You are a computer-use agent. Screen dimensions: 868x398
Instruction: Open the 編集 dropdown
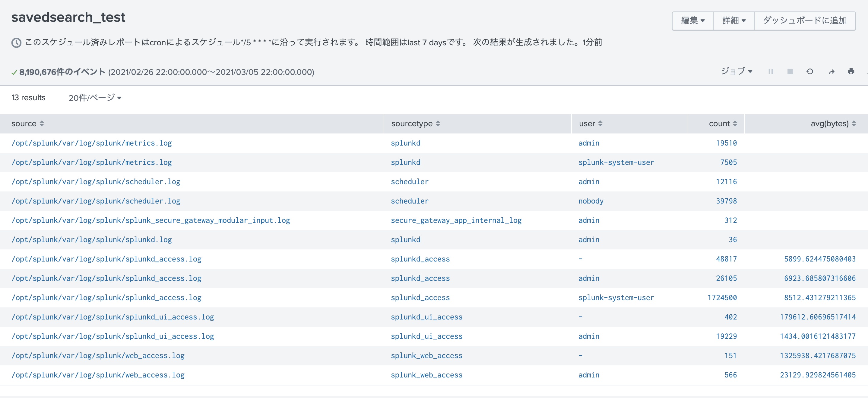[692, 21]
